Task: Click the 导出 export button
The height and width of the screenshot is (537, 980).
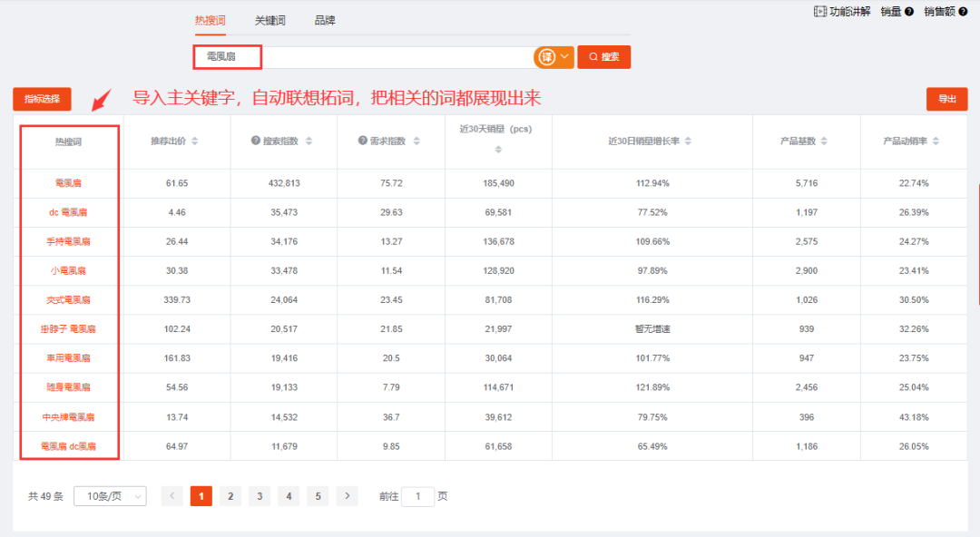Action: [x=946, y=99]
